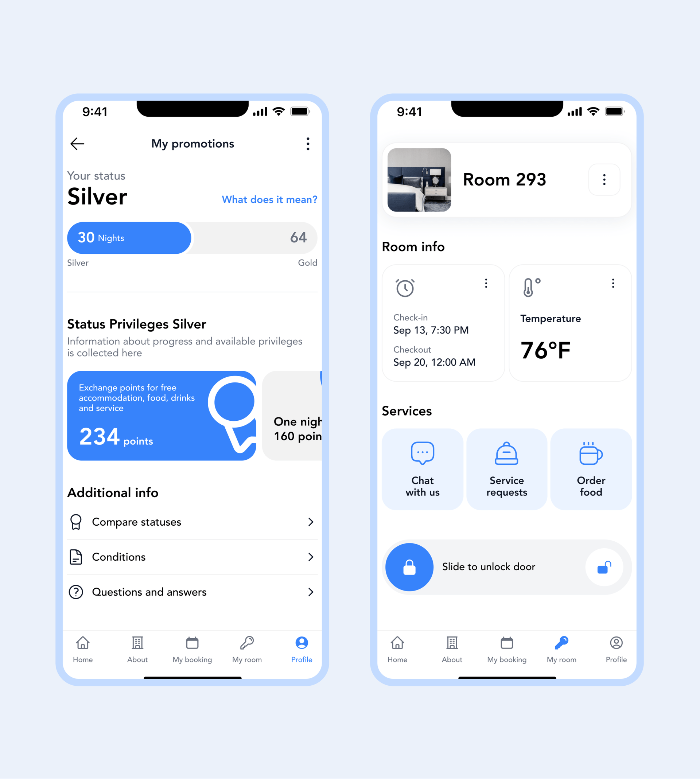Tap What does it mean? link
Screen dimensions: 700x779
coord(269,199)
